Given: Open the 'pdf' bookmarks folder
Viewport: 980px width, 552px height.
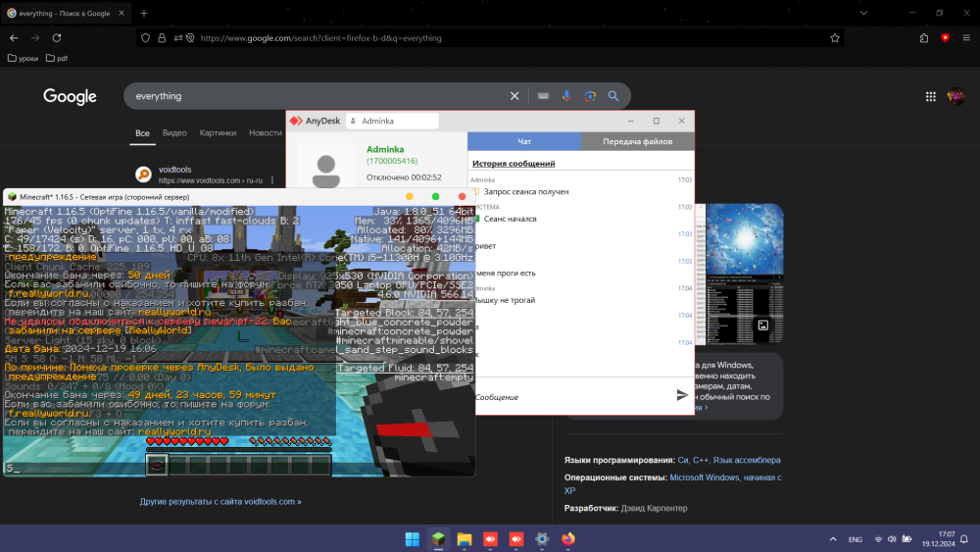Looking at the screenshot, I should 57,58.
